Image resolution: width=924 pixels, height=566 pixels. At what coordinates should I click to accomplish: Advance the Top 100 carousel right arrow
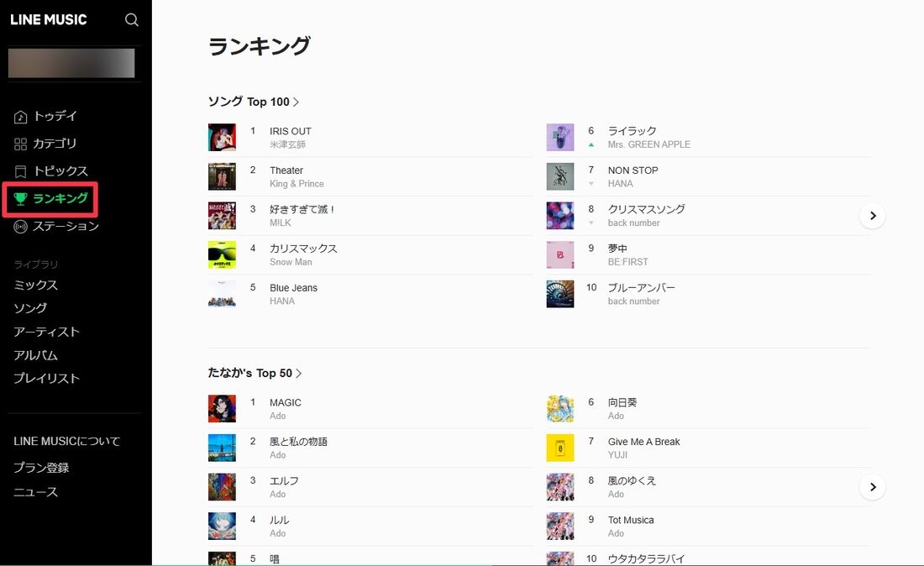coord(872,215)
